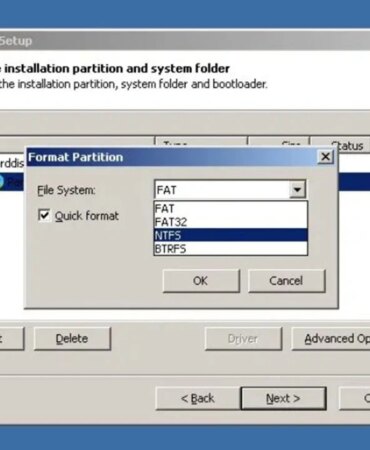Image resolution: width=370 pixels, height=450 pixels.
Task: Proceed with the Next button
Action: click(283, 398)
